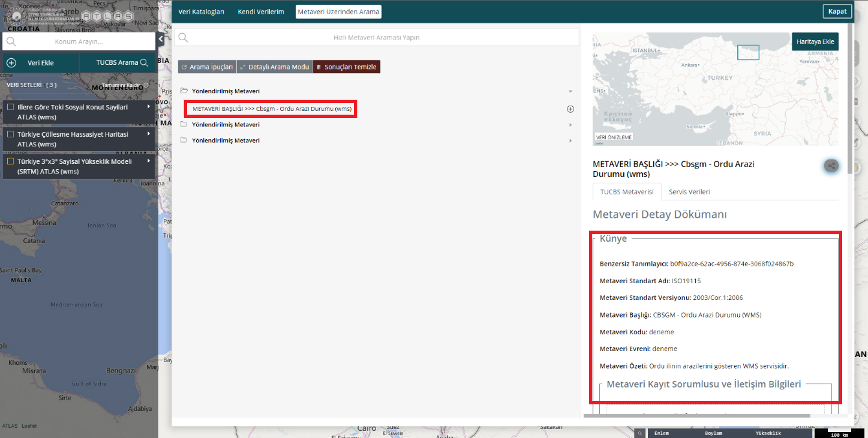Collapse the first Yönlendirilmiş Metaveri group arrow

(x=570, y=91)
